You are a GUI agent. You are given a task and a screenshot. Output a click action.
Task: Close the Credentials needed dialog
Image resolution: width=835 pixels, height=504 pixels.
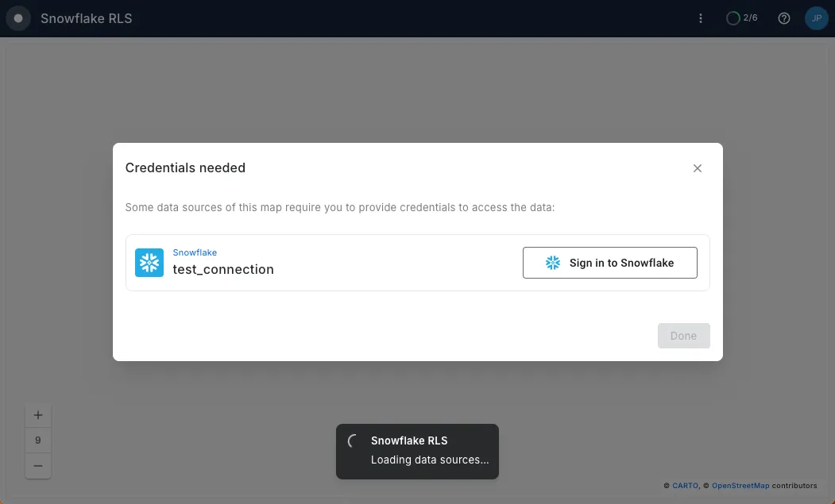698,167
